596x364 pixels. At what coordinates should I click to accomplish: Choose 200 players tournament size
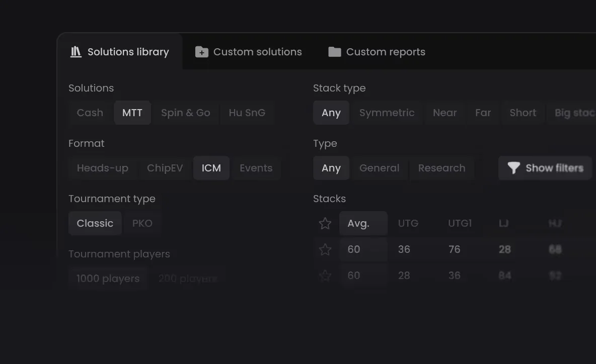tap(188, 279)
